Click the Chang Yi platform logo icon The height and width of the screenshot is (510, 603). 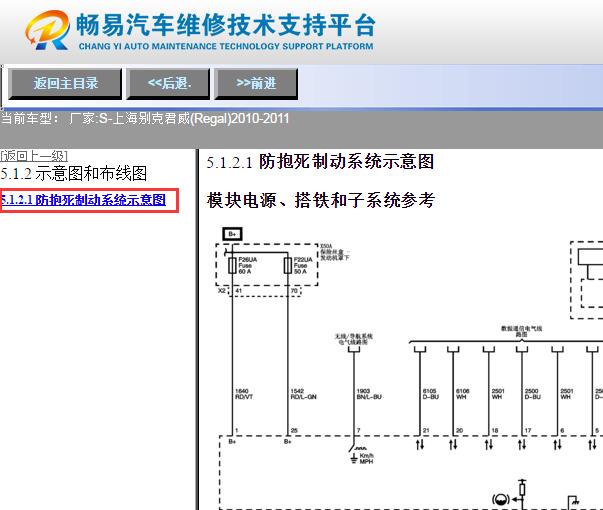(x=47, y=30)
